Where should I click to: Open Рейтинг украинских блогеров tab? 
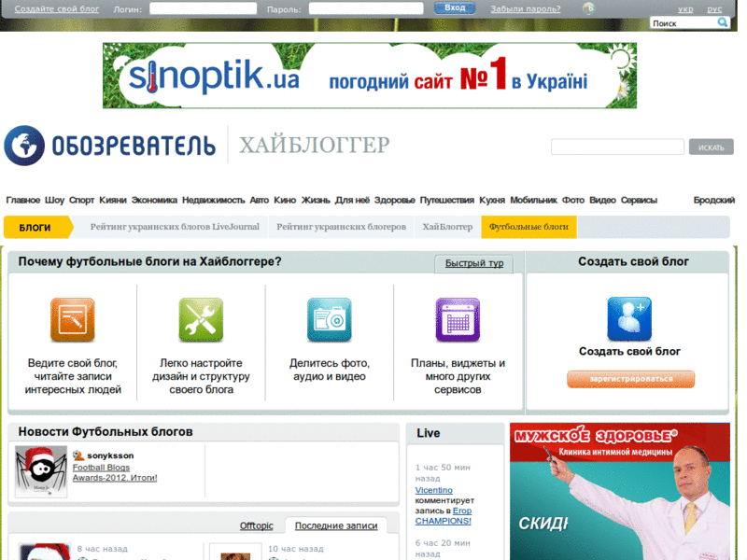pyautogui.click(x=341, y=227)
